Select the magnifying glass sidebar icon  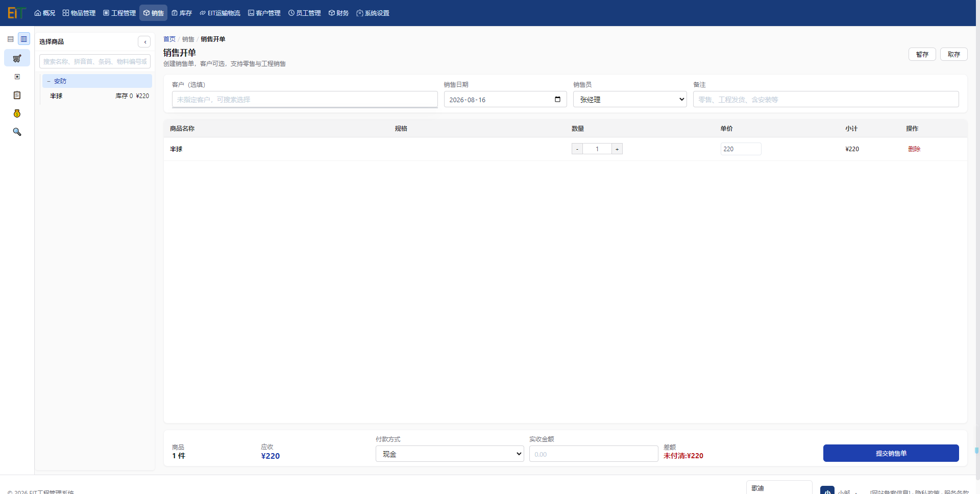point(17,132)
